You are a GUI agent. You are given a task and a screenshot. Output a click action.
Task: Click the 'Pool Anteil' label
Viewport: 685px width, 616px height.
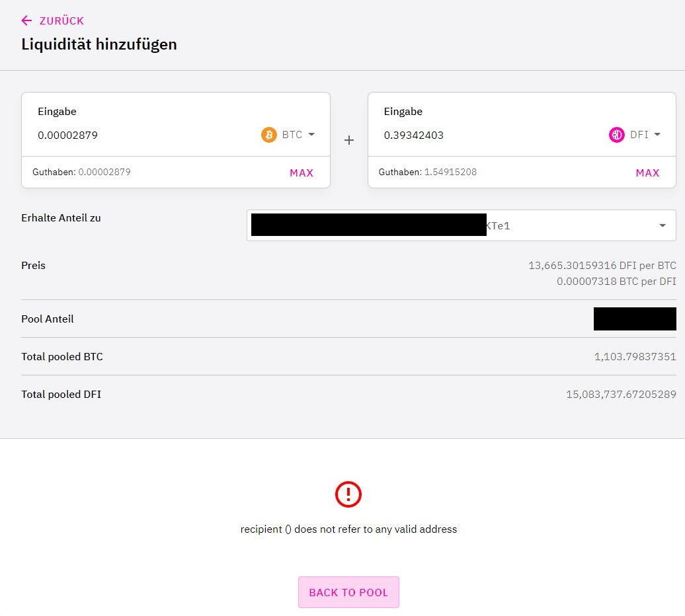(x=48, y=319)
